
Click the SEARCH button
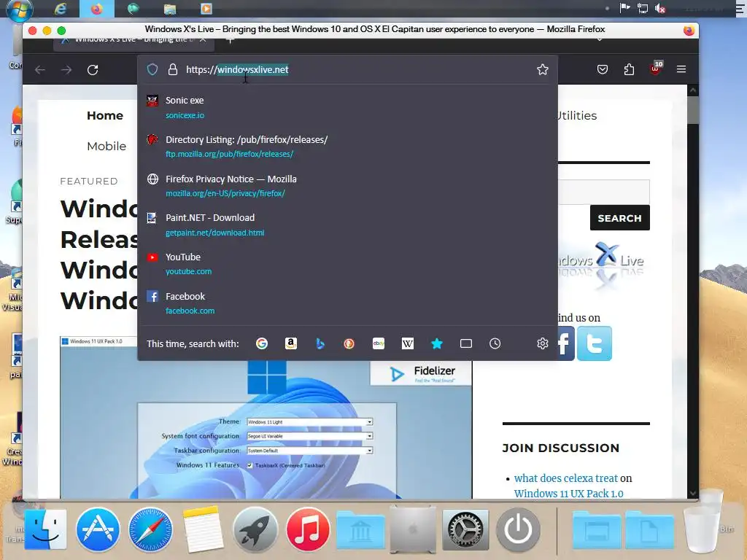coord(620,218)
